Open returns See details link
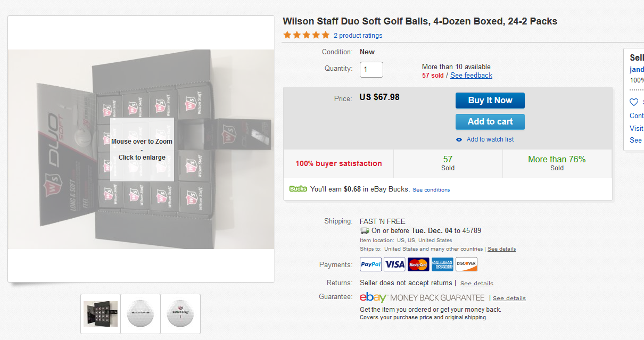This screenshot has height=340, width=644. pyautogui.click(x=476, y=283)
